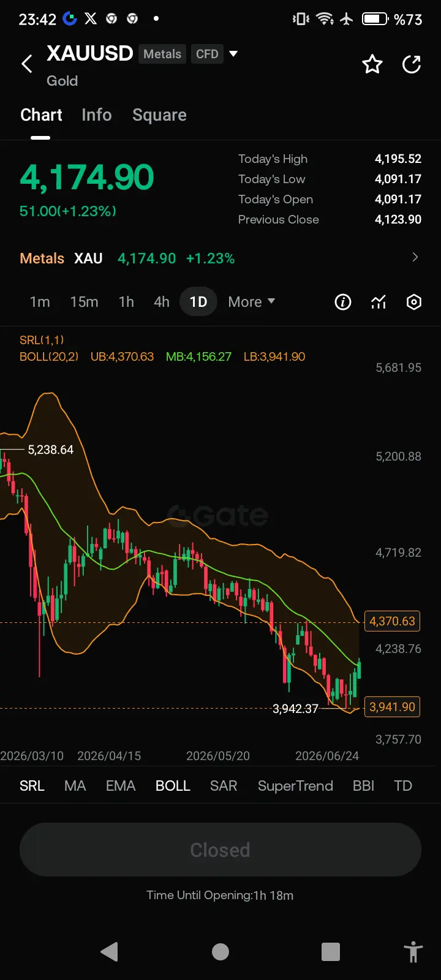Image resolution: width=441 pixels, height=980 pixels.
Task: Tap Android home navigation circle
Action: click(x=221, y=951)
